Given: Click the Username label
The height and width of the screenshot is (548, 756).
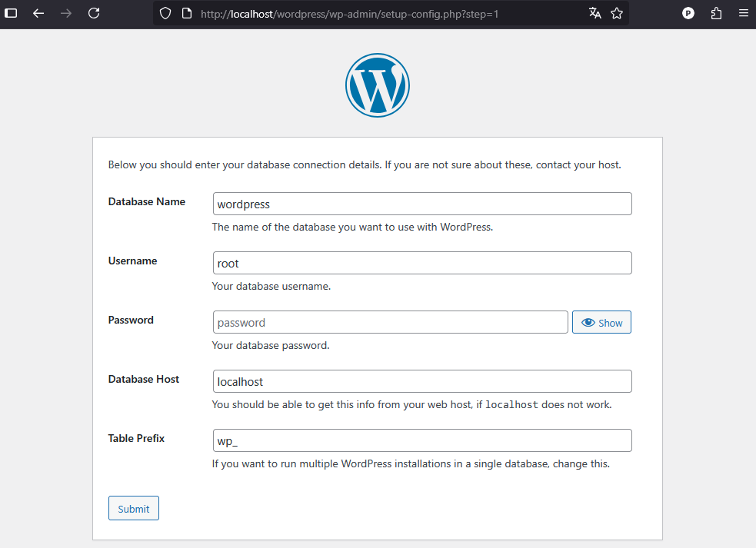Looking at the screenshot, I should pyautogui.click(x=132, y=261).
